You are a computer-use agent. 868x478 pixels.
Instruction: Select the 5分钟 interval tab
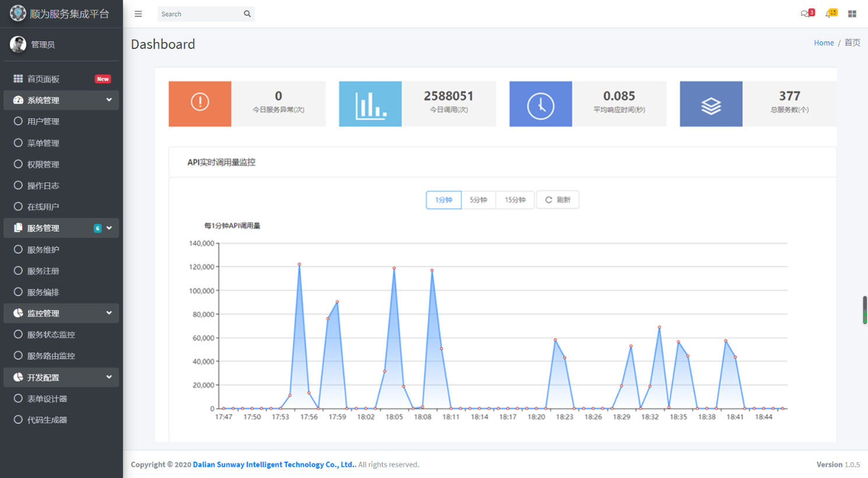point(478,200)
